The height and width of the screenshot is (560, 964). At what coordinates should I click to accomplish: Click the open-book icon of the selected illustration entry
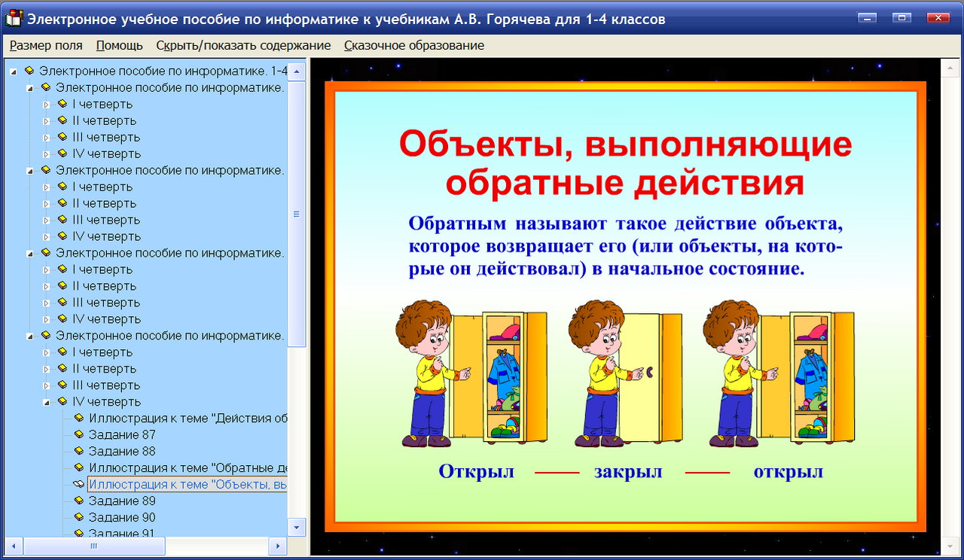click(x=78, y=484)
